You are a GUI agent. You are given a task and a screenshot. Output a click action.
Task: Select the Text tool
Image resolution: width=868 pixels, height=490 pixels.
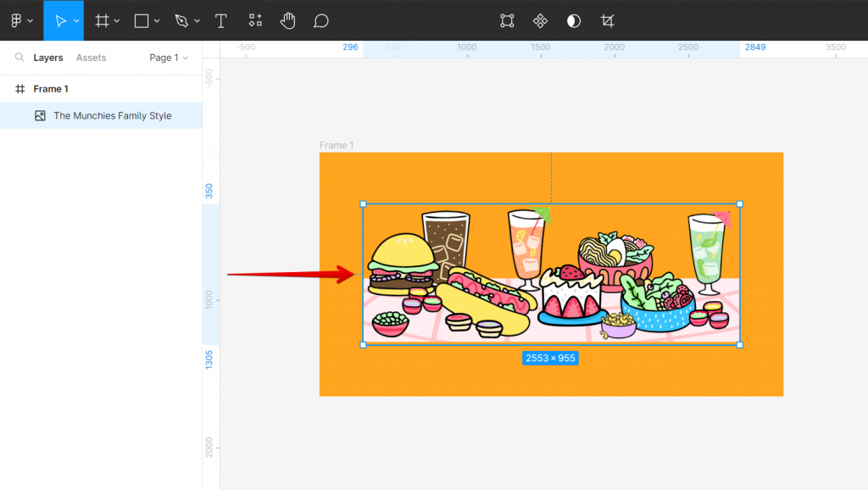pyautogui.click(x=220, y=20)
